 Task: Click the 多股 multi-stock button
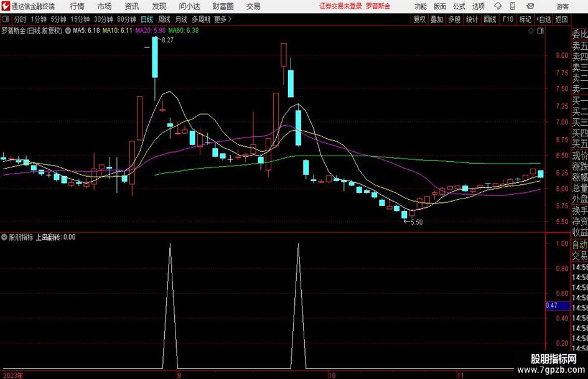tap(454, 19)
